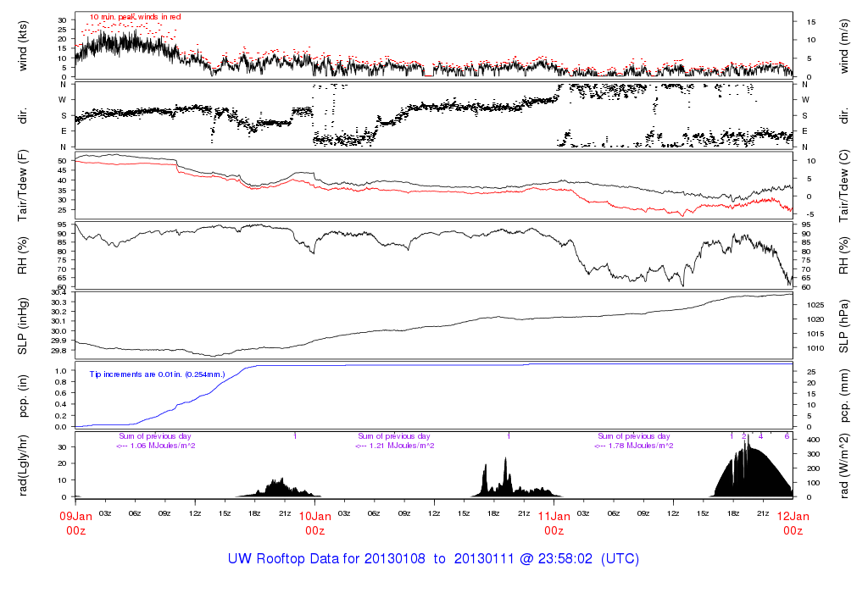868x593 pixels.
Task: Select the 12Jan 00z date marker
Action: tap(793, 522)
